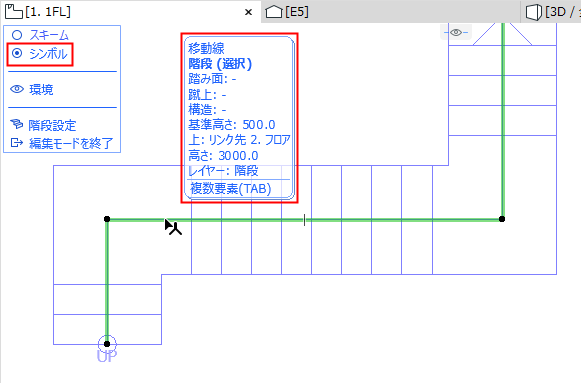Close the [1. 1FL] tab
The width and height of the screenshot is (581, 383).
coord(248,12)
